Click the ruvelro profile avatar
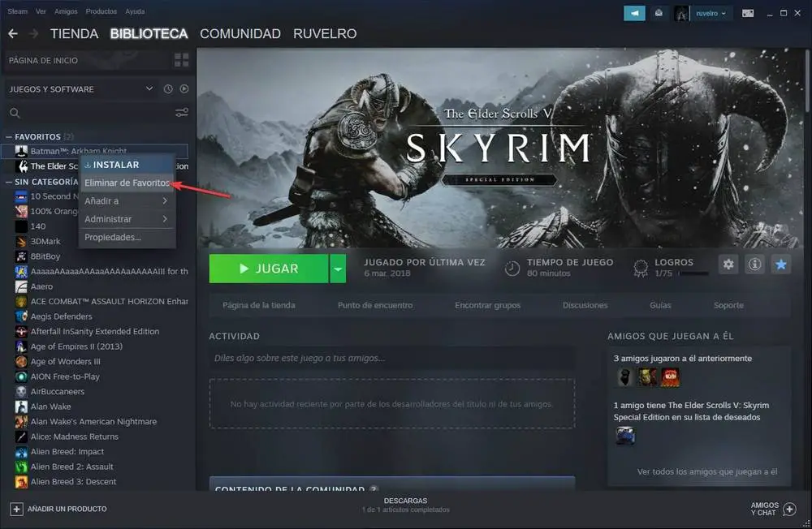The image size is (812, 529). click(681, 14)
